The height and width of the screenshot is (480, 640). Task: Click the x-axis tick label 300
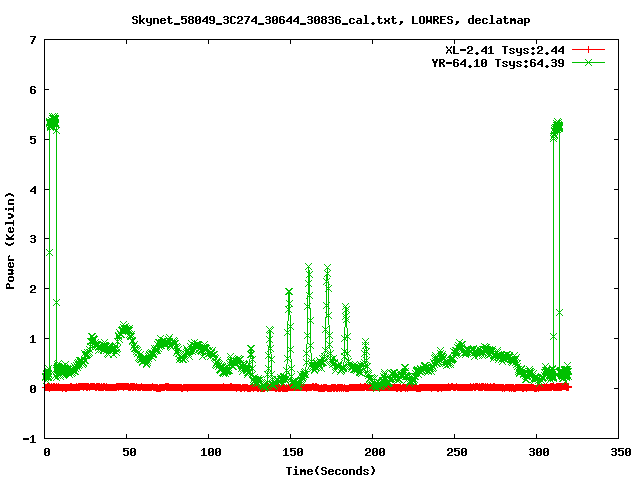pyautogui.click(x=539, y=452)
